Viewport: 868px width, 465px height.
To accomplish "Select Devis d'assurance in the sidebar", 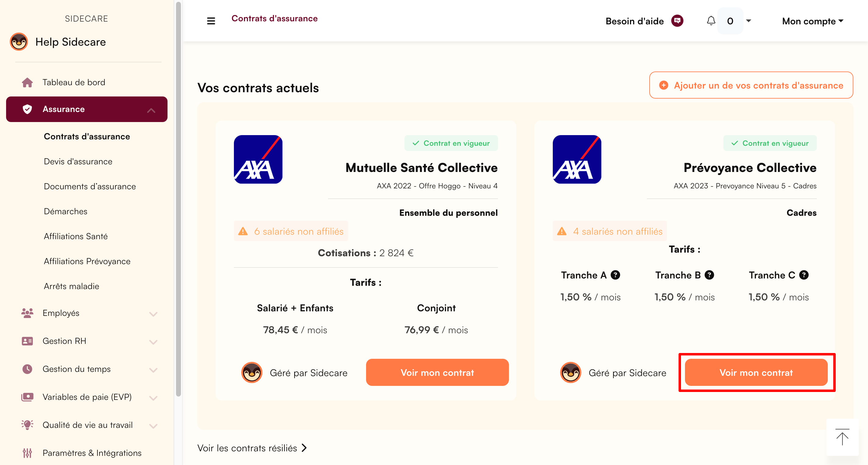I will (78, 162).
